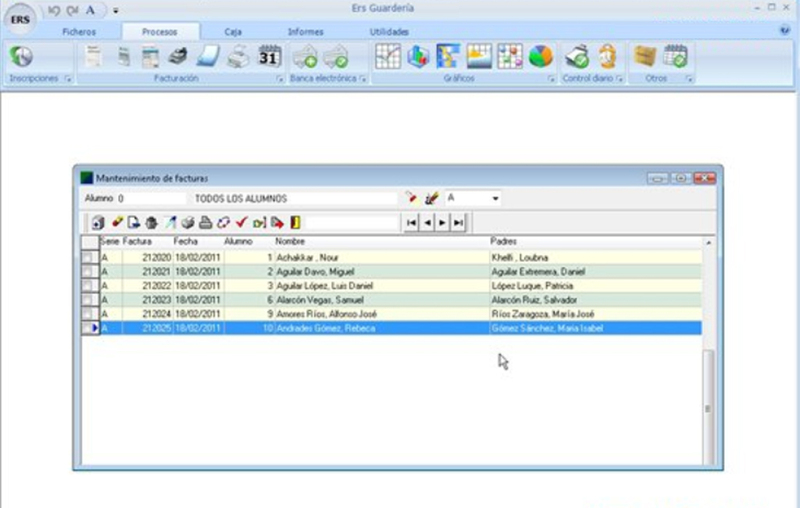Click the Alumno number input field
The image size is (800, 508).
coord(151,198)
